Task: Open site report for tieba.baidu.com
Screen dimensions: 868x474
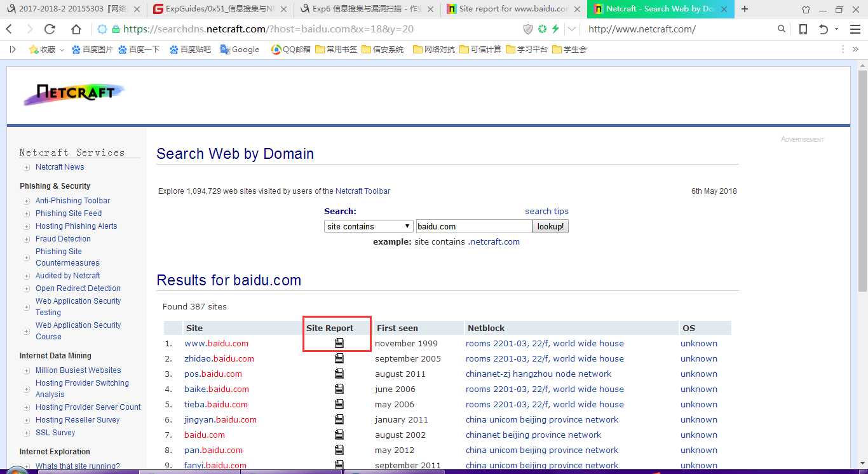Action: [339, 404]
